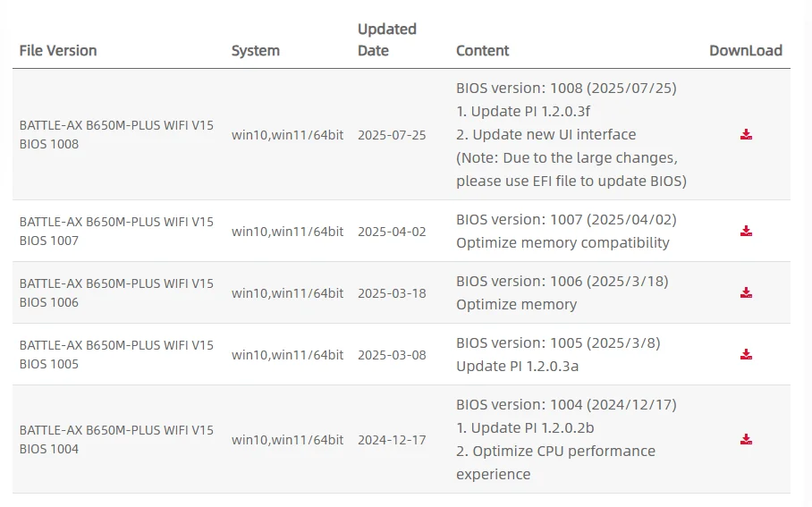Click the DownLoad column header
The height and width of the screenshot is (507, 812).
745,51
